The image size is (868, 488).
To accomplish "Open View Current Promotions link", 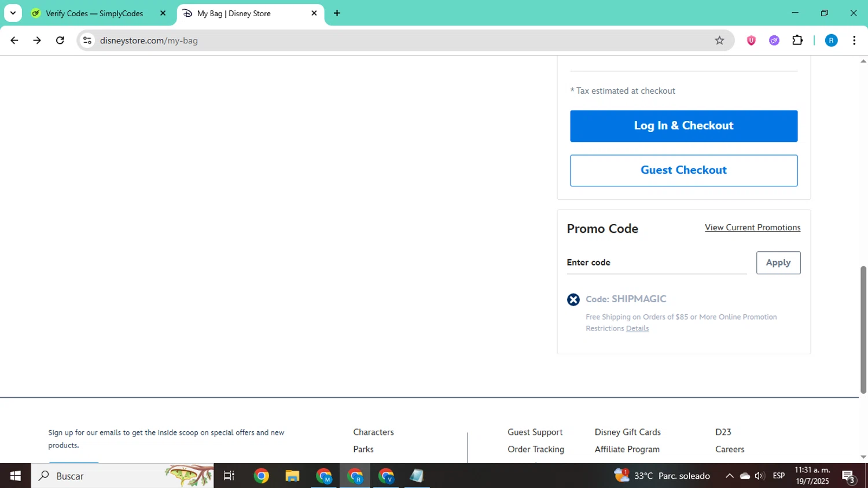I will click(x=752, y=228).
